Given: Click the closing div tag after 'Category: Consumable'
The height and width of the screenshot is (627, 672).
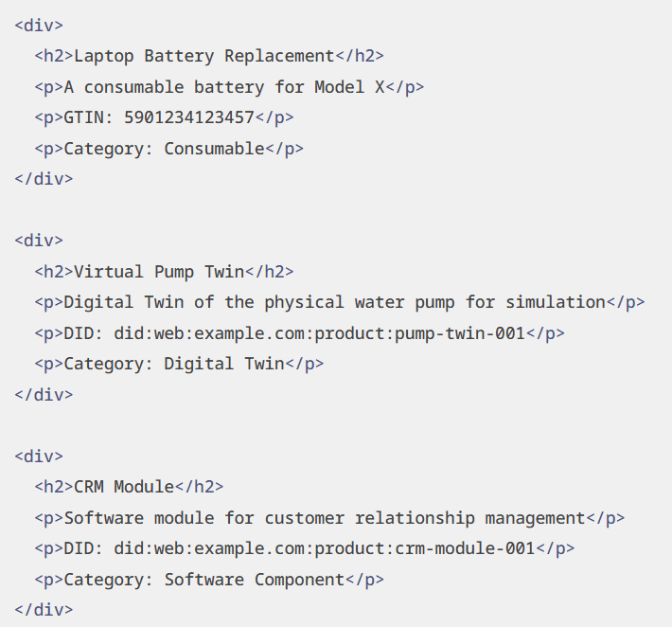Looking at the screenshot, I should pos(44,179).
